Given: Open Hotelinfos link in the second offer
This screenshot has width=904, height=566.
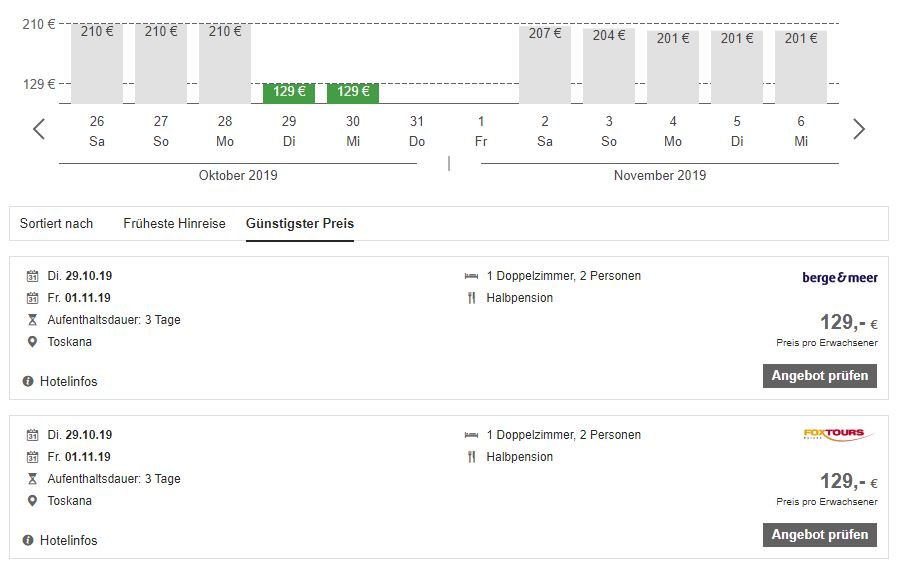Looking at the screenshot, I should [x=68, y=540].
